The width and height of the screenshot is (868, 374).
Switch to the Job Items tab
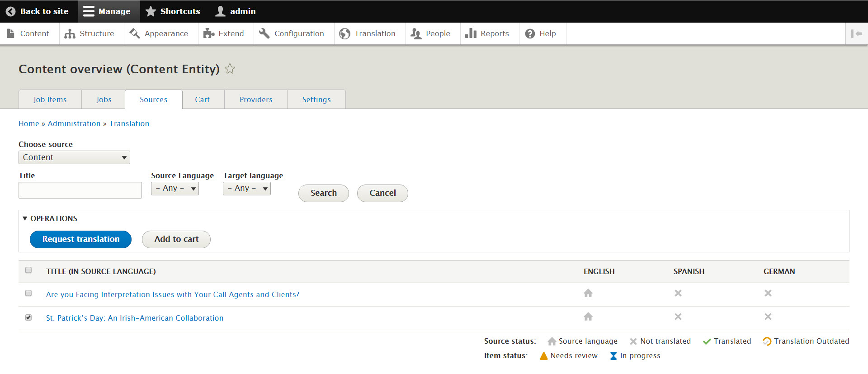50,99
